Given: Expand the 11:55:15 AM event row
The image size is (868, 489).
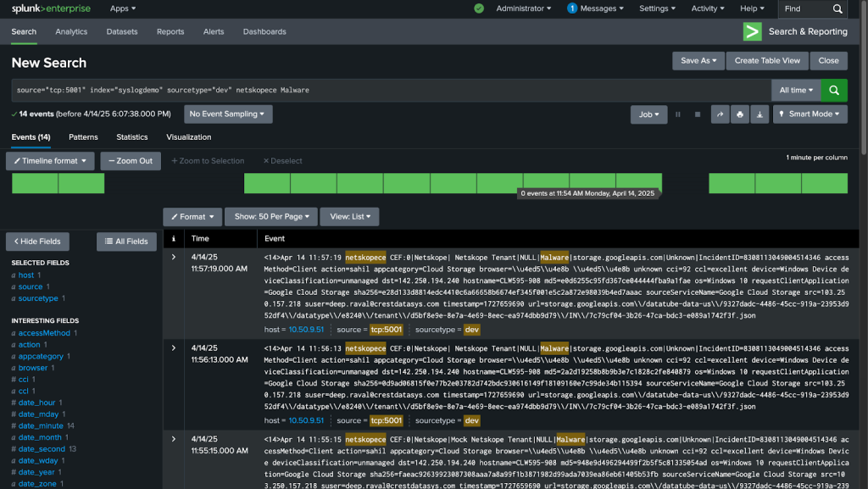Looking at the screenshot, I should pyautogui.click(x=173, y=439).
